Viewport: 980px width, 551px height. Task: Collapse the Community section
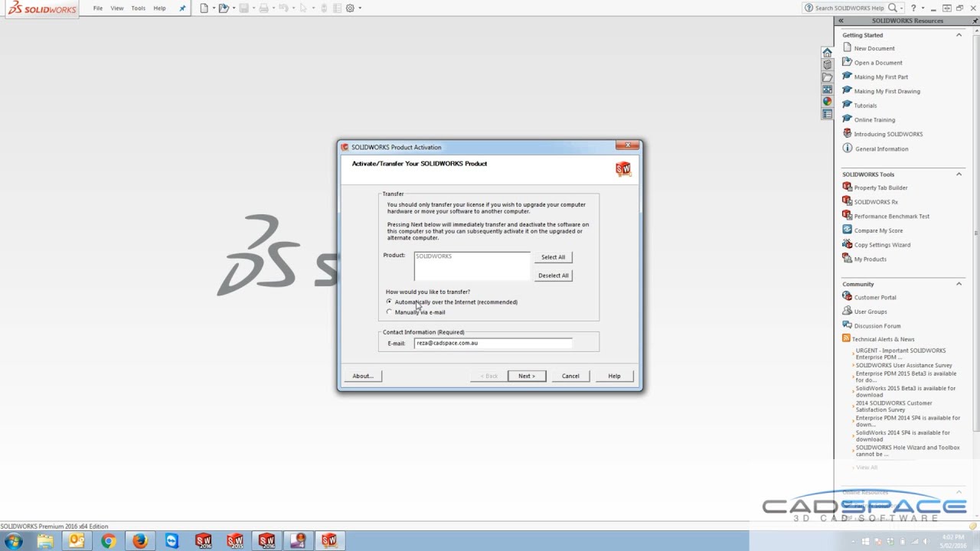[959, 284]
